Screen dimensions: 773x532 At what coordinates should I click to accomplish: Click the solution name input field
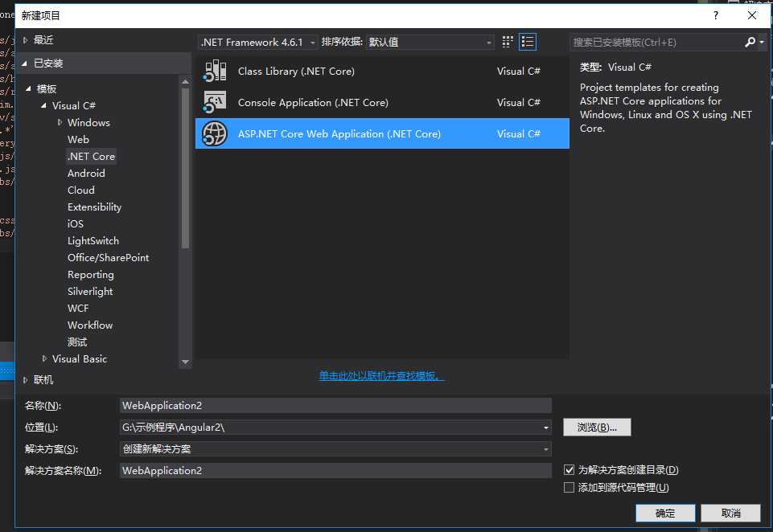point(335,470)
